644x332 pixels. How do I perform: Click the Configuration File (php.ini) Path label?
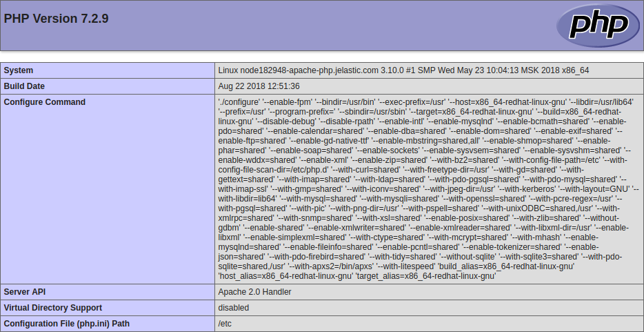(66, 324)
